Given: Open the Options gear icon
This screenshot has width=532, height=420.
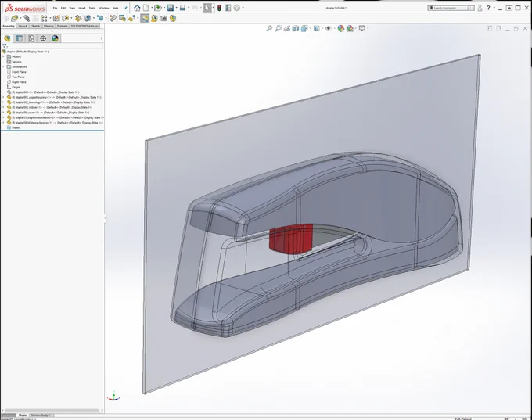Looking at the screenshot, I should coord(237,8).
